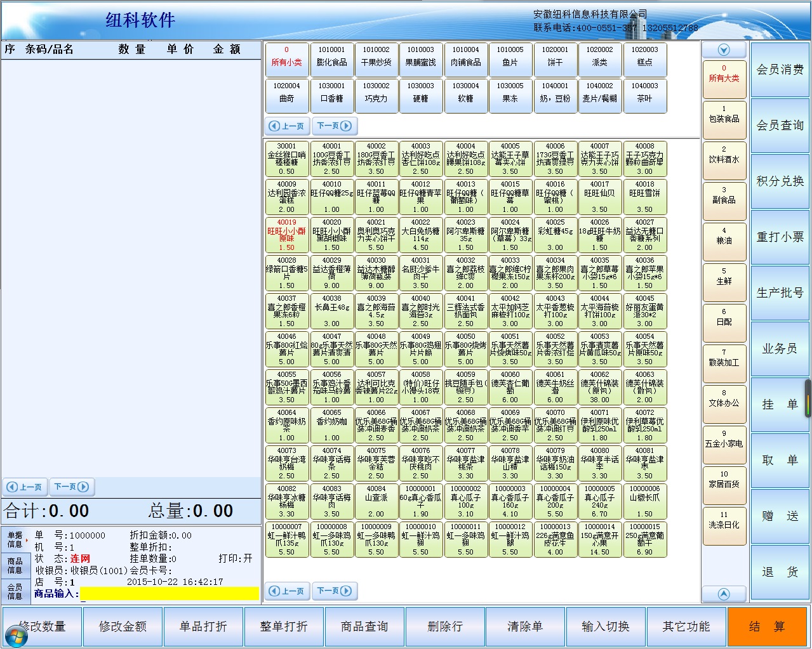Go to next page of product grid
Screen dimensions: 812x649
(x=334, y=591)
